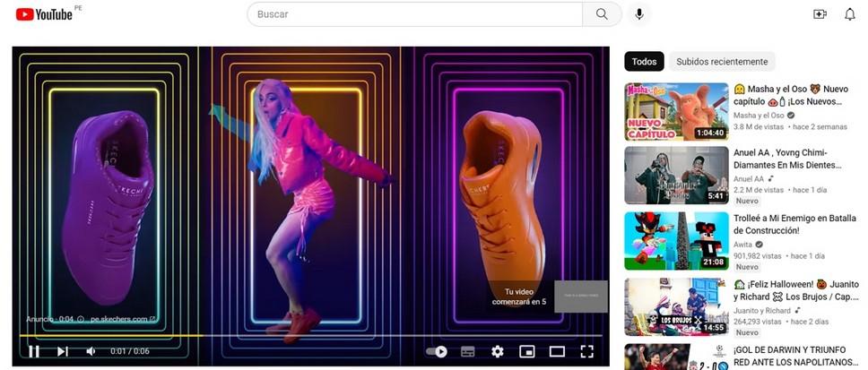Viewport: 868px width, 370px height.
Task: Open the Masha y el Oso video thumbnail
Action: coord(676,112)
